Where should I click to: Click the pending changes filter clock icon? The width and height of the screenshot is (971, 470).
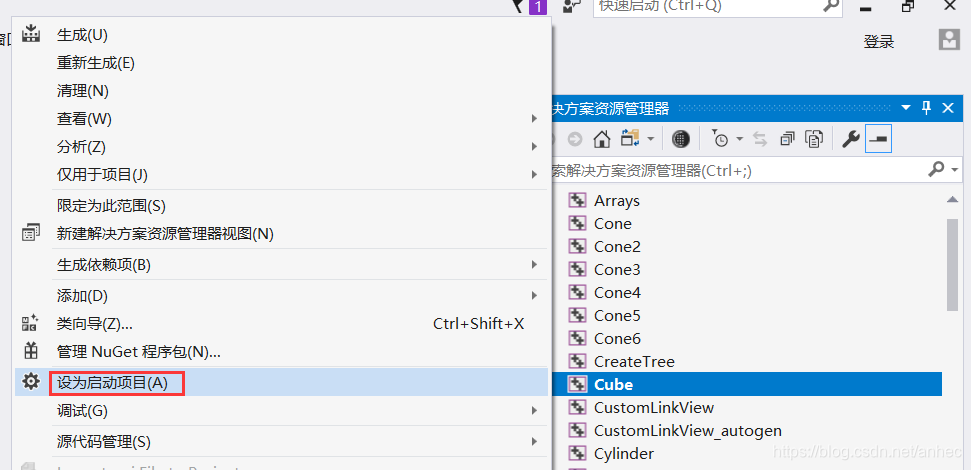tap(720, 139)
